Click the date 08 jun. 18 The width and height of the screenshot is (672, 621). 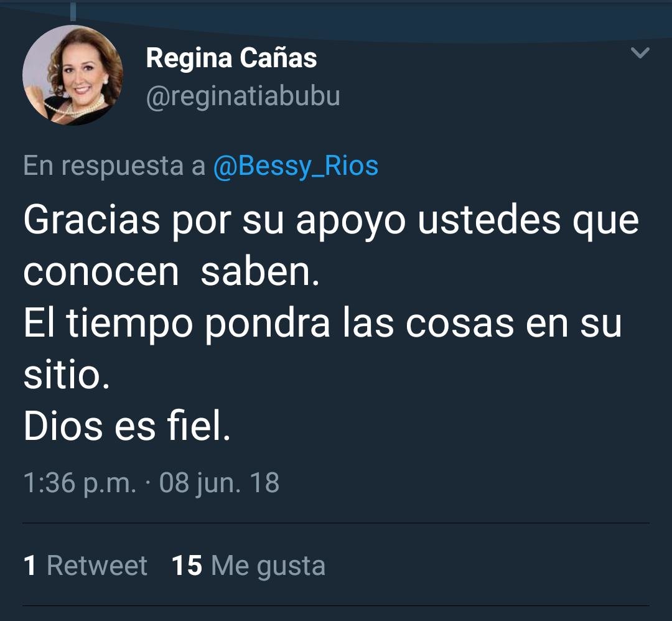click(219, 483)
